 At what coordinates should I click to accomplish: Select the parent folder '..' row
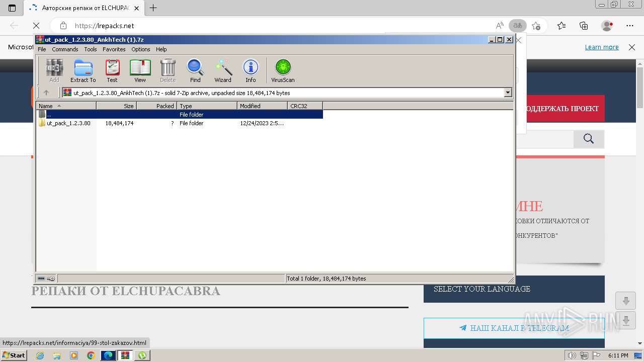180,115
